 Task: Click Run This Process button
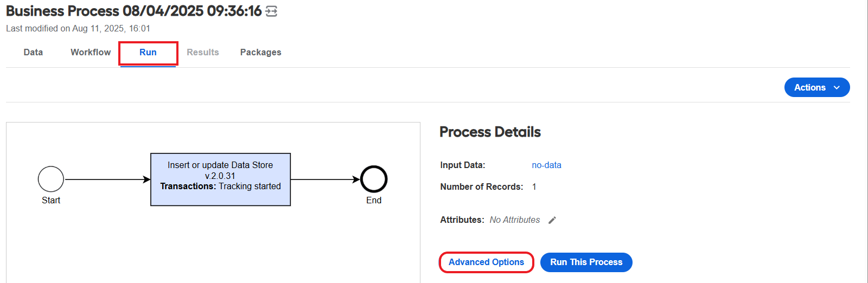586,262
